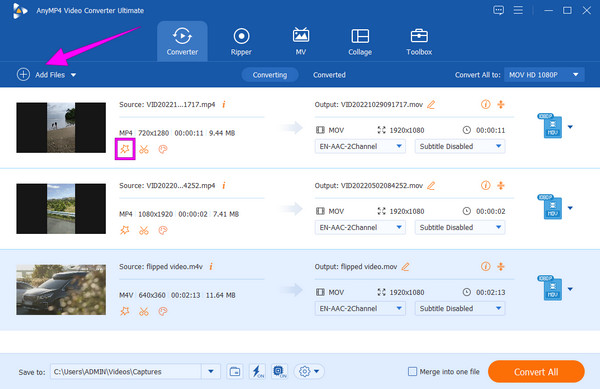Screen dimensions: 600x389
Task: Open subtitle dropdown for flipped video.mov
Action: click(460, 308)
